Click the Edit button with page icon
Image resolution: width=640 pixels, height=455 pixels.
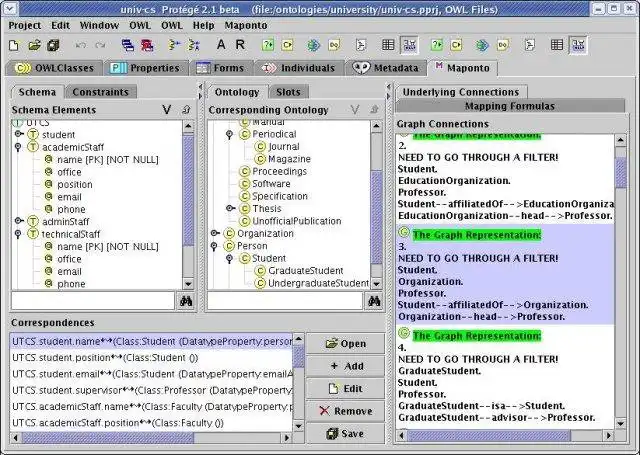click(x=345, y=388)
